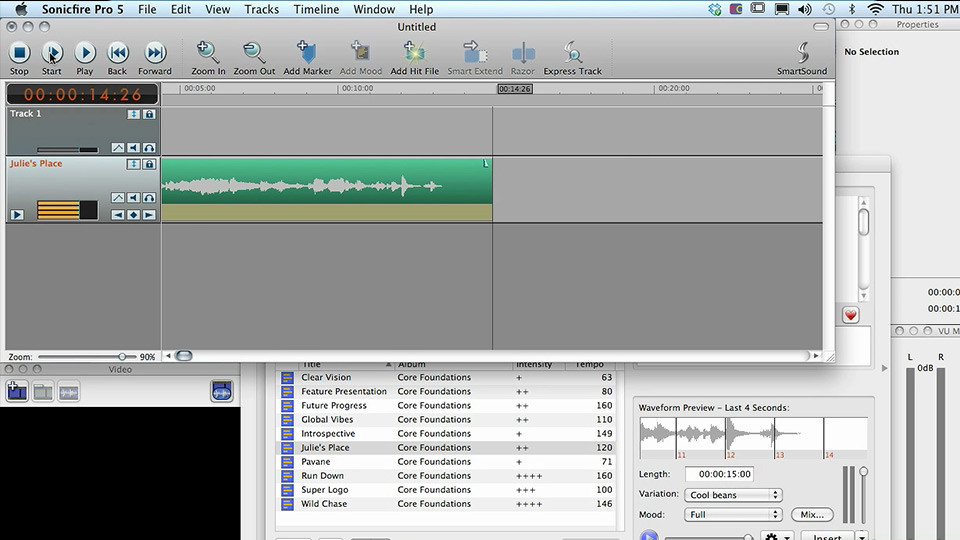Open the Edit menu
This screenshot has width=960, height=540.
point(181,9)
